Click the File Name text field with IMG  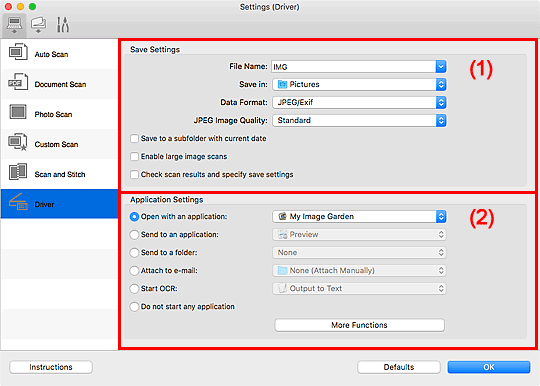pyautogui.click(x=353, y=66)
